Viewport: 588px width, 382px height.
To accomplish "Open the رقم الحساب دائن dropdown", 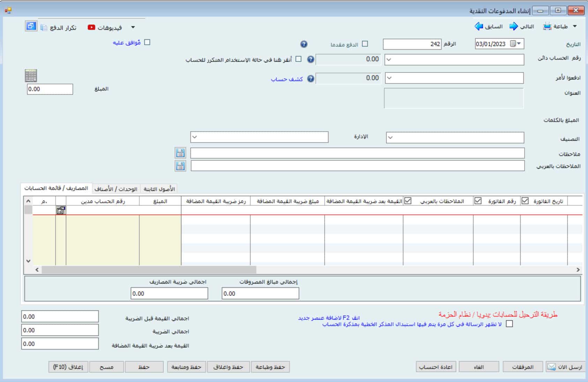I will click(x=389, y=60).
